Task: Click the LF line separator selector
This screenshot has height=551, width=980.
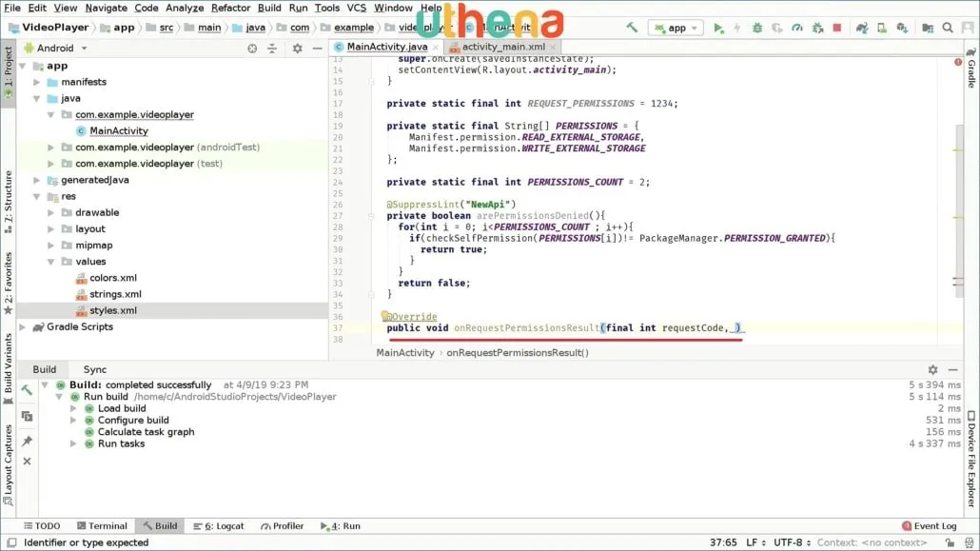Action: point(755,542)
